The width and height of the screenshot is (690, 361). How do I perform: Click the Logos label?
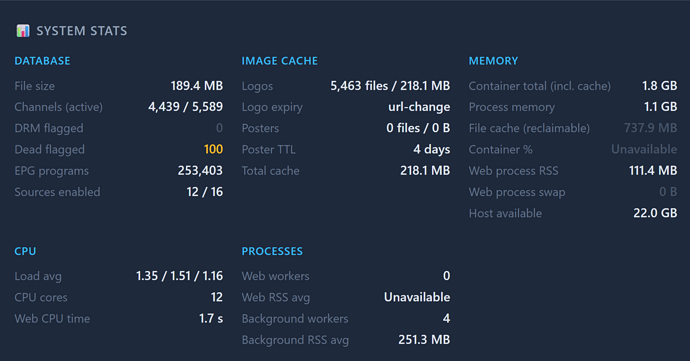click(x=257, y=86)
